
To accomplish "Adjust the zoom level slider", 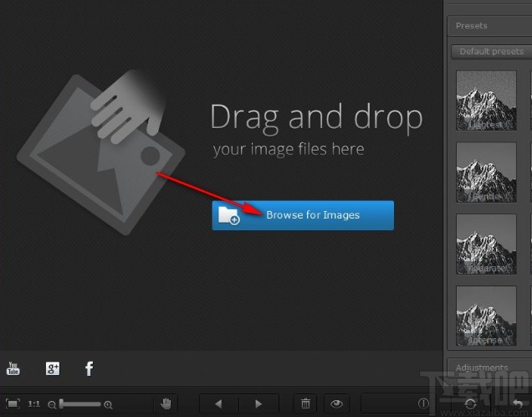I will point(80,404).
